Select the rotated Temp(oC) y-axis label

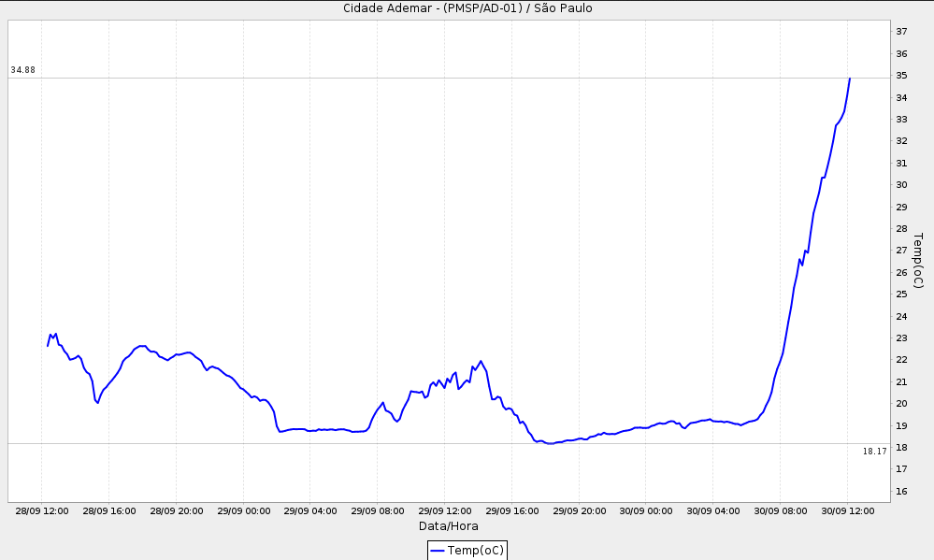[x=917, y=260]
